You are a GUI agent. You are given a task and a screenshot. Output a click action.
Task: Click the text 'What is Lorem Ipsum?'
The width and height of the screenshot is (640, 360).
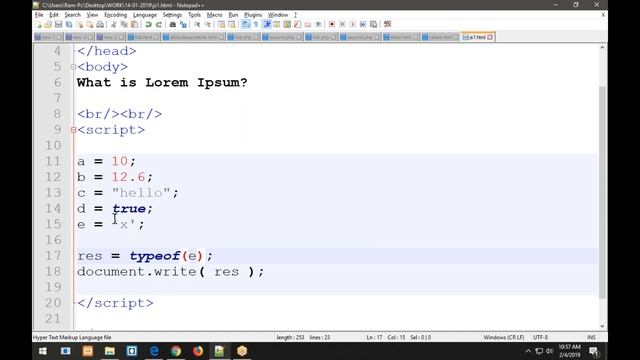162,82
